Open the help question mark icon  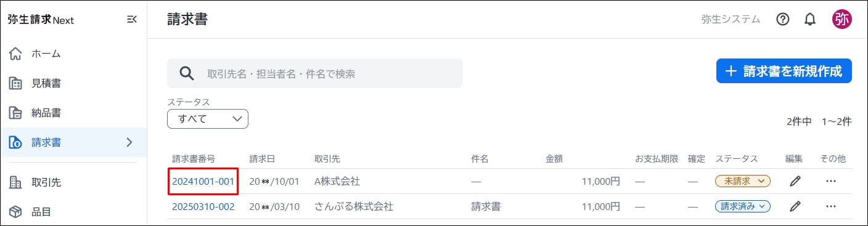click(783, 19)
